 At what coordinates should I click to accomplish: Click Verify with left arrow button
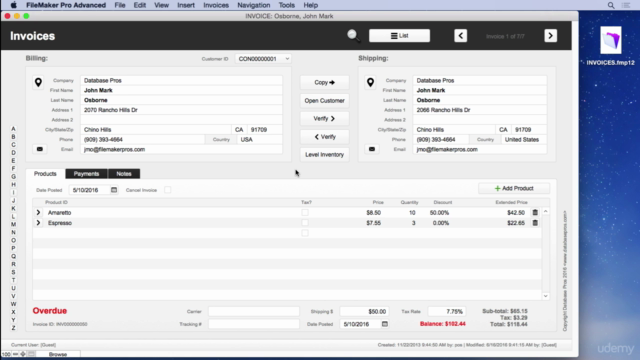[x=324, y=137]
